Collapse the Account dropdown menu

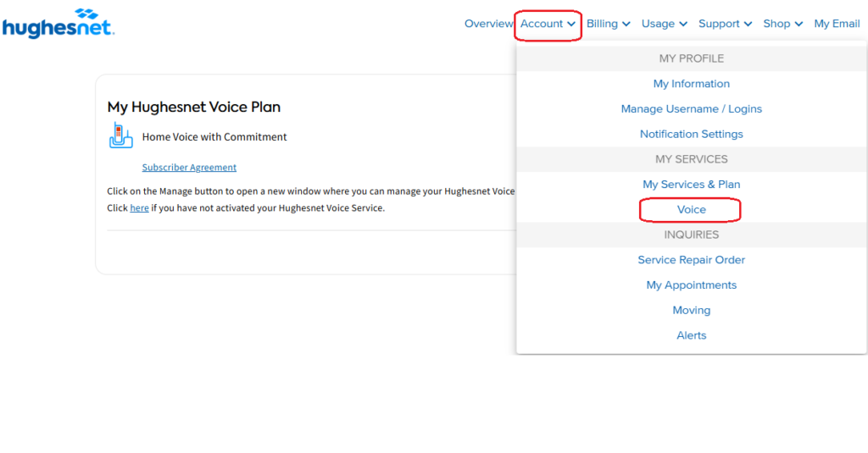point(548,24)
